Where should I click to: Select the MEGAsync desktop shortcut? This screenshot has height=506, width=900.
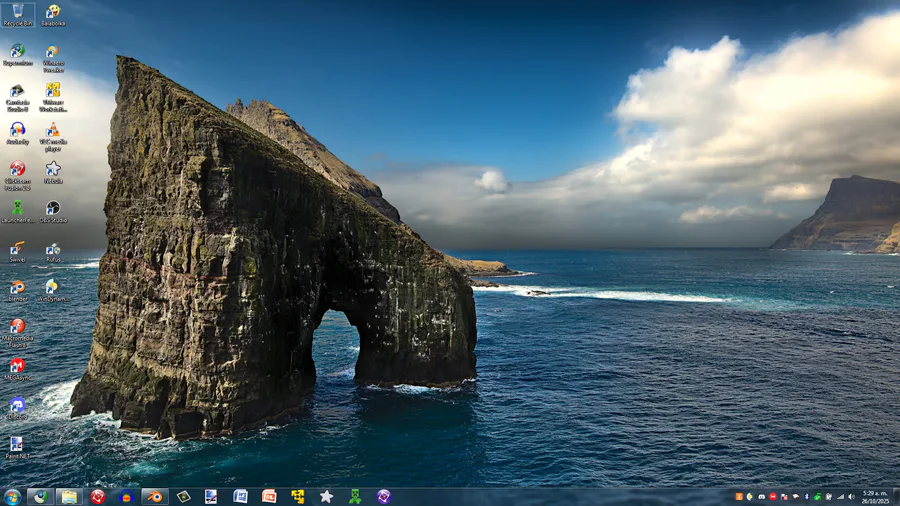18,369
